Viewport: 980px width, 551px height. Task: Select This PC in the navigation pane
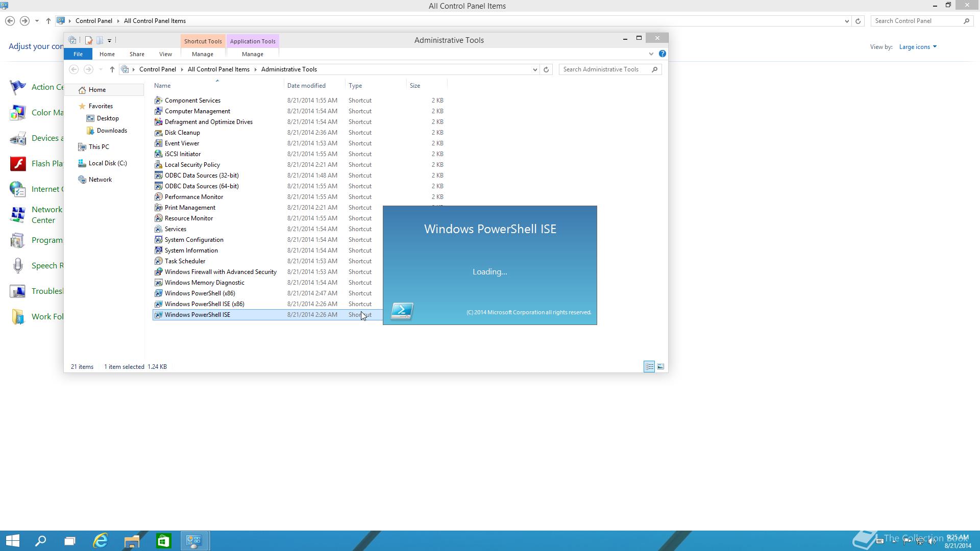tap(99, 147)
